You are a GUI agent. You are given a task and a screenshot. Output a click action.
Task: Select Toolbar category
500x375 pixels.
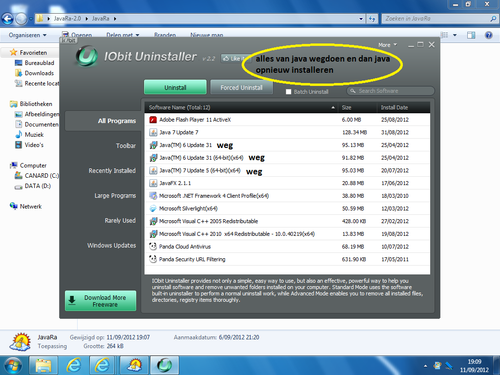(126, 146)
